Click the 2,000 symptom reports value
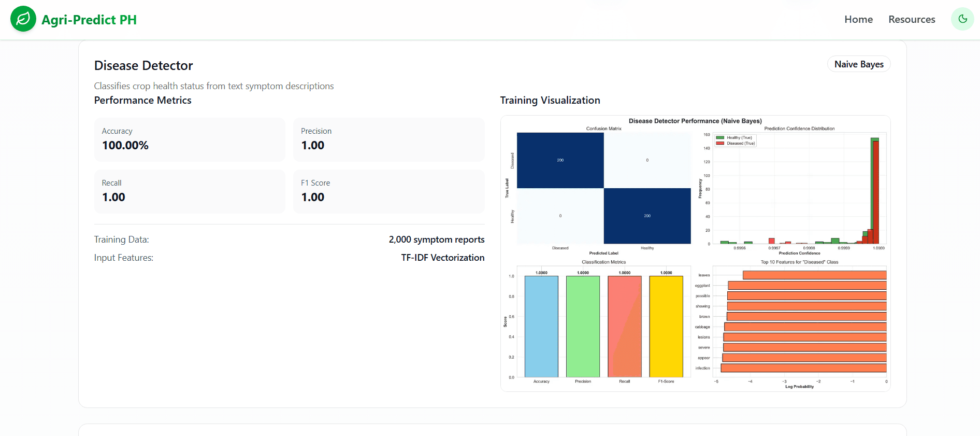 point(437,240)
